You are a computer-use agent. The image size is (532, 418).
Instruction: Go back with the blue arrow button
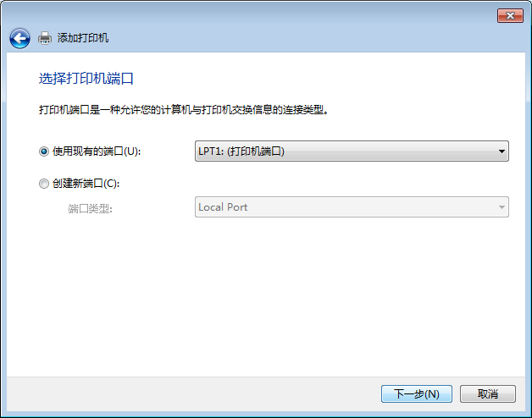click(x=19, y=38)
